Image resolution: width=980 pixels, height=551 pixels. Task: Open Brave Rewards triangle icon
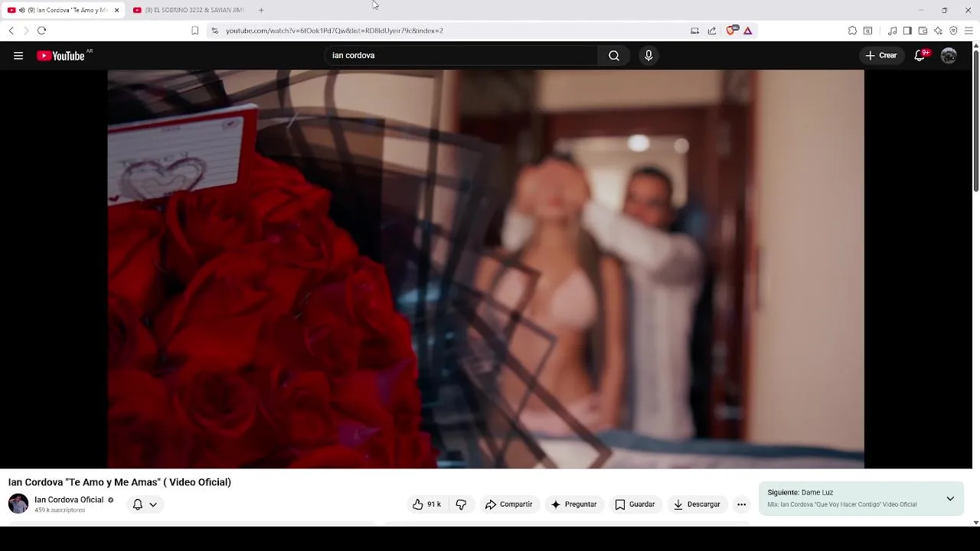click(x=748, y=31)
